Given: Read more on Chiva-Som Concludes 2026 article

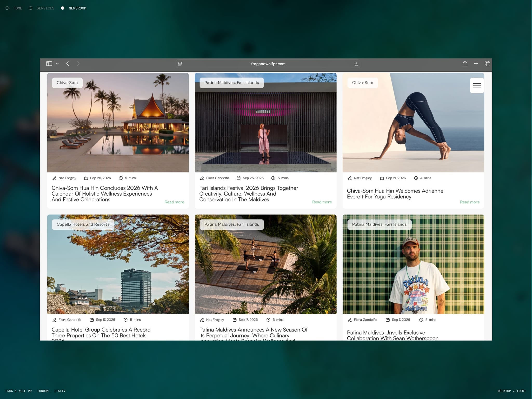Looking at the screenshot, I should (174, 202).
